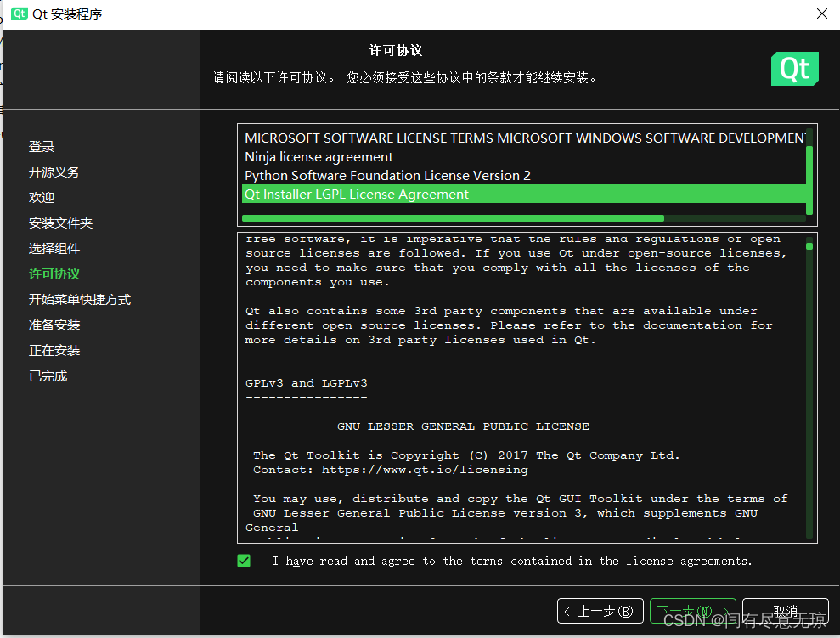
Task: Click the 正在安装 step in the sidebar
Action: (x=54, y=351)
